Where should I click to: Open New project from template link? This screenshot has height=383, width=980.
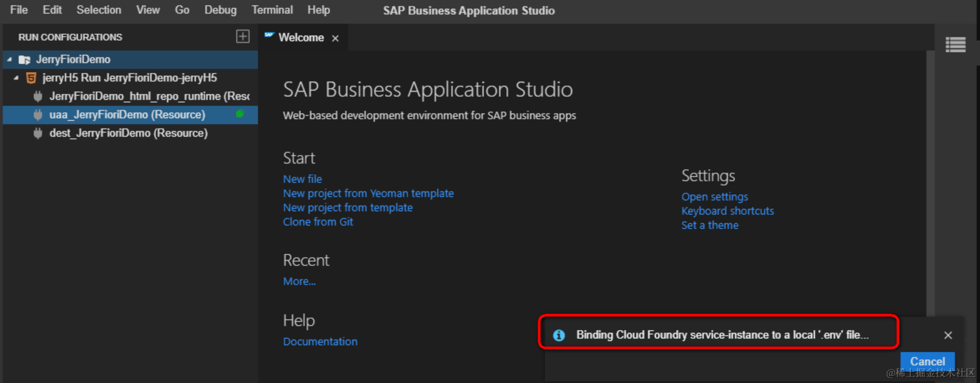point(347,208)
